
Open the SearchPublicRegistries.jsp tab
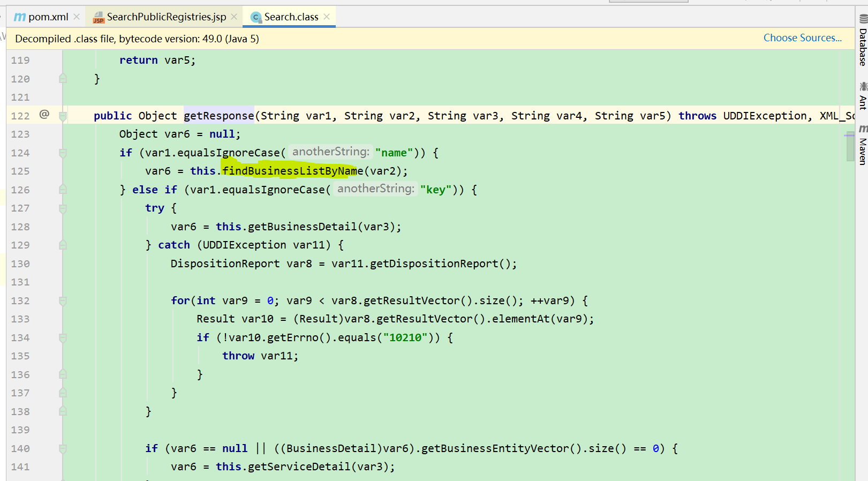click(159, 17)
